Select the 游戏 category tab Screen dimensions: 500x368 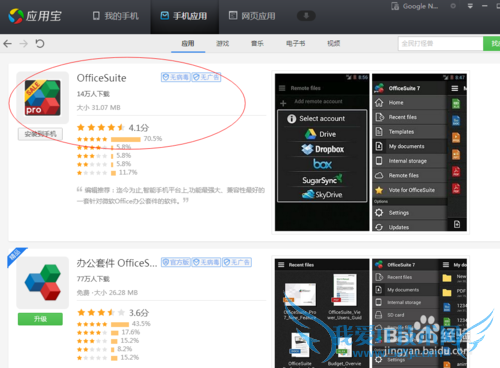pyautogui.click(x=222, y=44)
